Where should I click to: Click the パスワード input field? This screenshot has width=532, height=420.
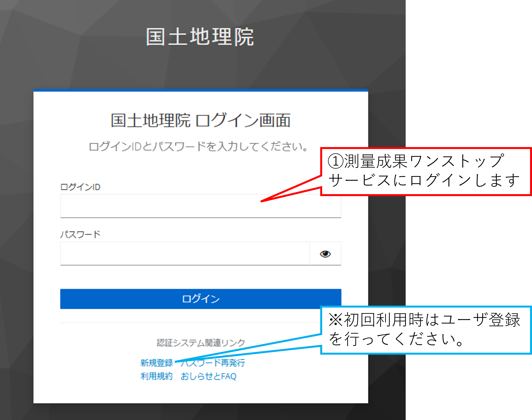pyautogui.click(x=185, y=253)
